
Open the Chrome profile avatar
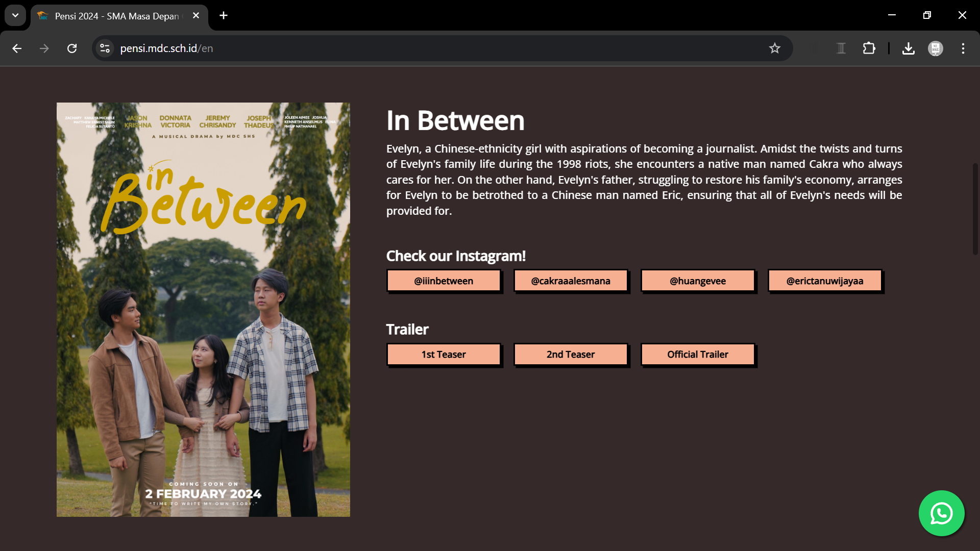tap(936, 48)
